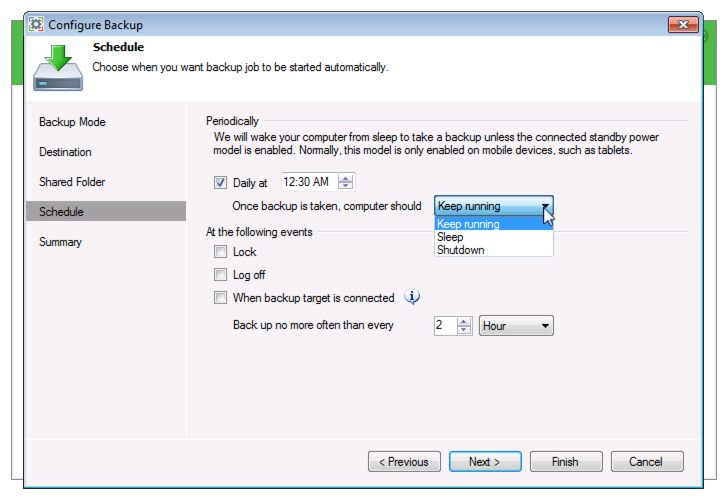This screenshot has width=726, height=504.
Task: Click the 'Periodically' section heading
Action: click(232, 121)
